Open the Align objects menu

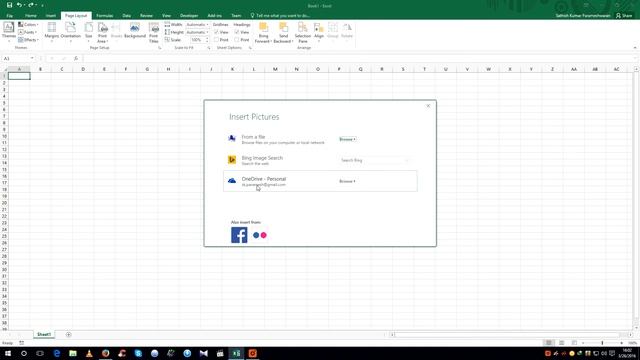[x=319, y=31]
